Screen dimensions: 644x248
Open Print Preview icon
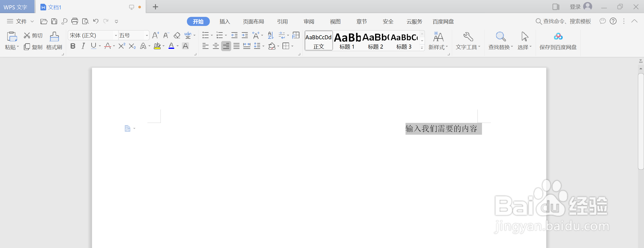85,21
